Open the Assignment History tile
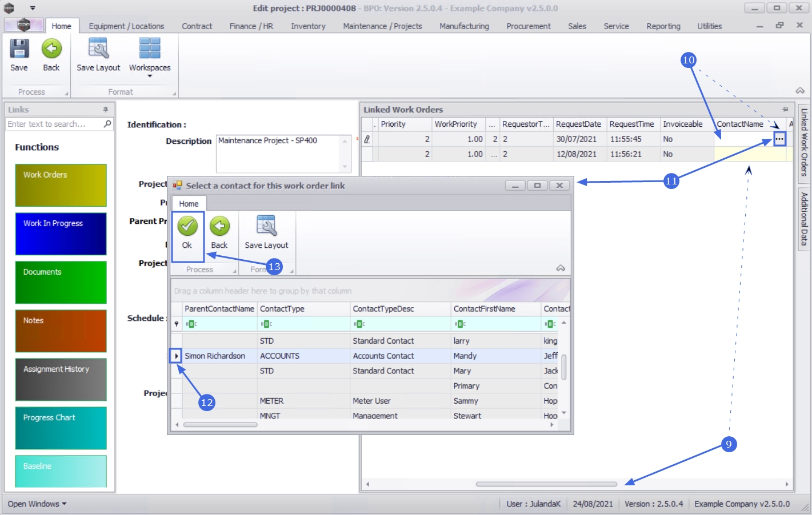 click(x=61, y=379)
